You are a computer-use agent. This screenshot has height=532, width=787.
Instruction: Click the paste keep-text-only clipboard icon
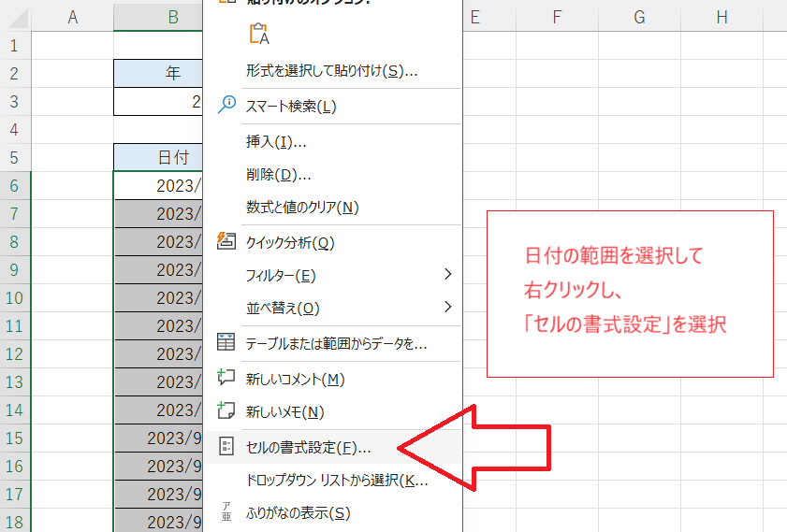point(259,34)
